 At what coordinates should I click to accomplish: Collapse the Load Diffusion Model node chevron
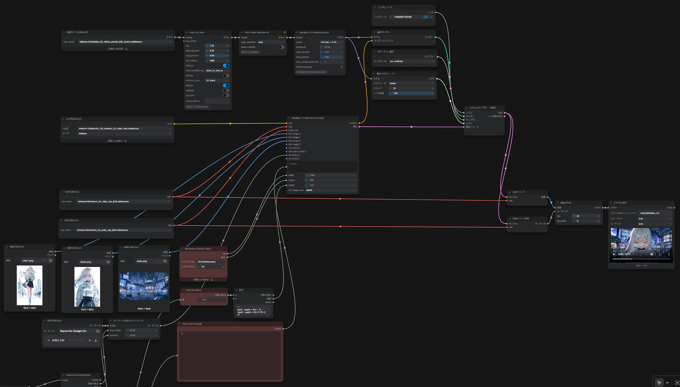[63, 33]
